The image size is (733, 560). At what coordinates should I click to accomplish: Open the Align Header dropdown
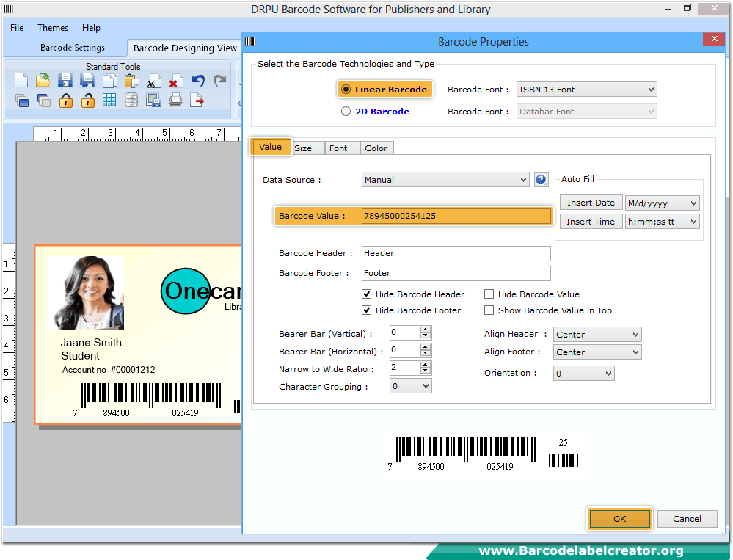point(597,335)
